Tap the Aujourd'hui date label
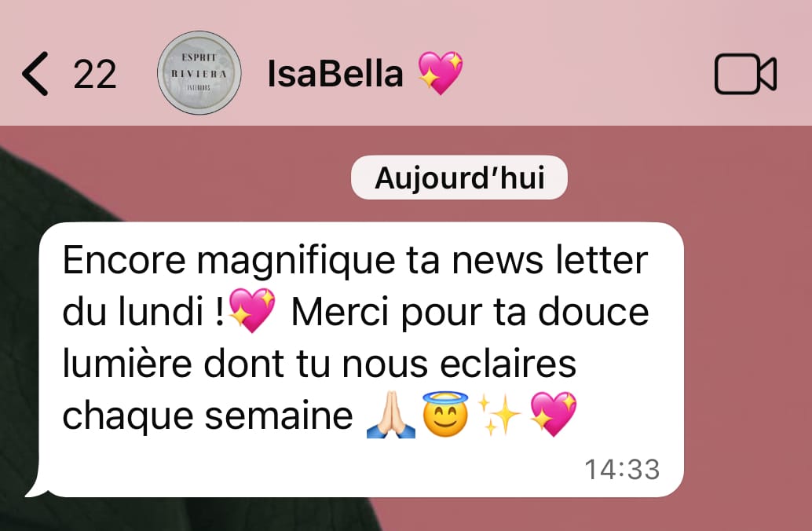The width and height of the screenshot is (812, 531). (x=459, y=178)
